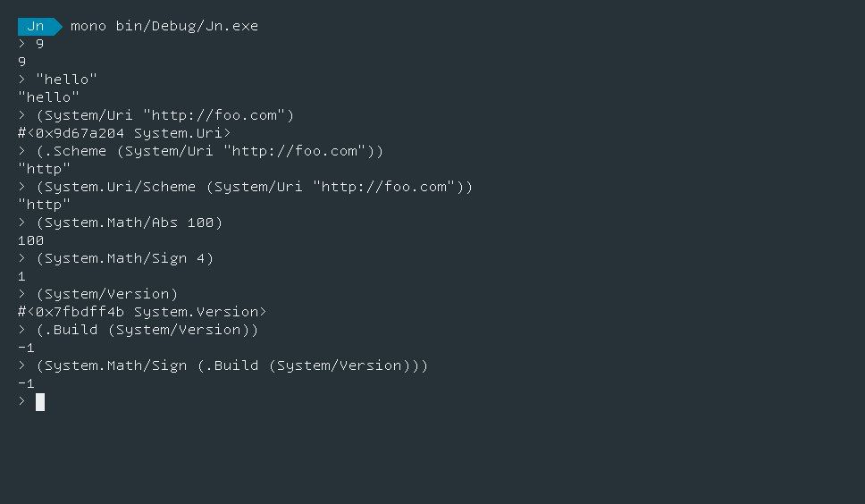The width and height of the screenshot is (865, 504).
Task: Click the mono bin/Debug/Jn.exe command text
Action: 164,26
